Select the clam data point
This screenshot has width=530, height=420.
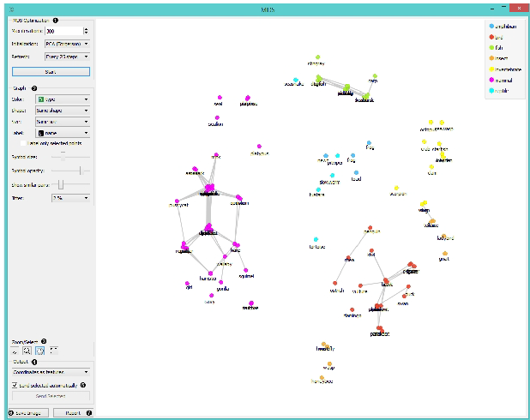pyautogui.click(x=431, y=166)
